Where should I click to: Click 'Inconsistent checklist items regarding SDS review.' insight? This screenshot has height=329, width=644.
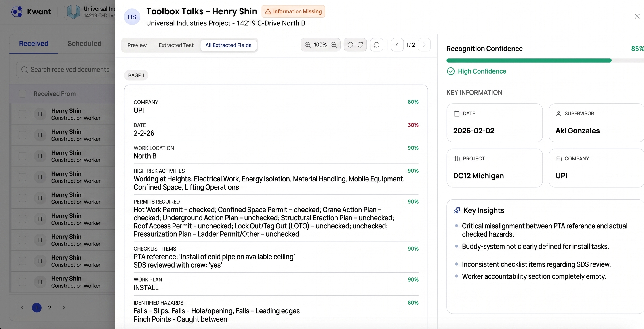pos(536,264)
